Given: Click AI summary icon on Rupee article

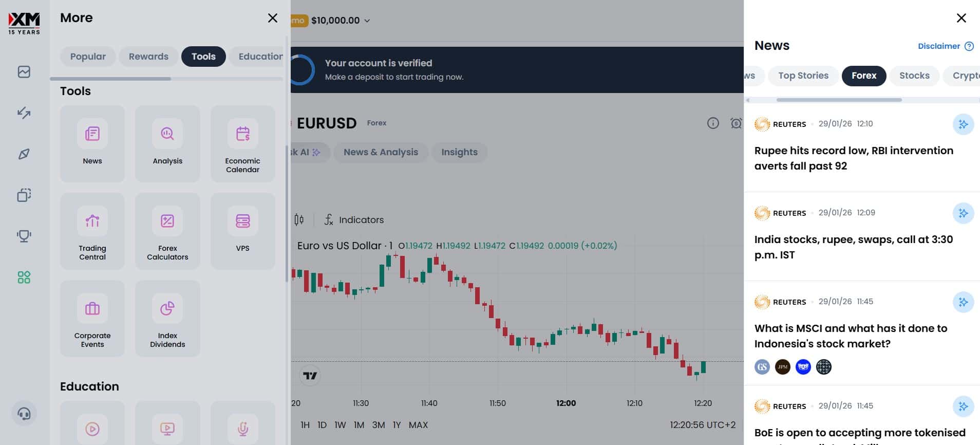Looking at the screenshot, I should point(963,124).
